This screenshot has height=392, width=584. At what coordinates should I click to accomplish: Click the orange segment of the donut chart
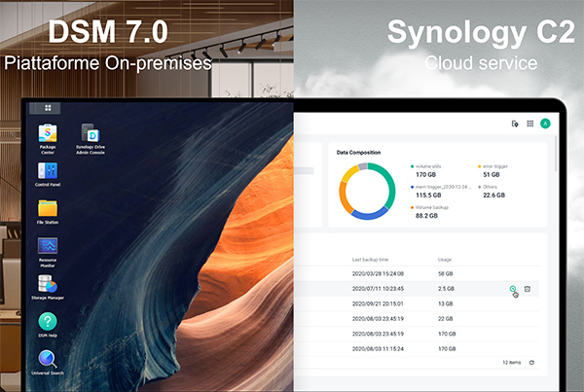tap(344, 197)
